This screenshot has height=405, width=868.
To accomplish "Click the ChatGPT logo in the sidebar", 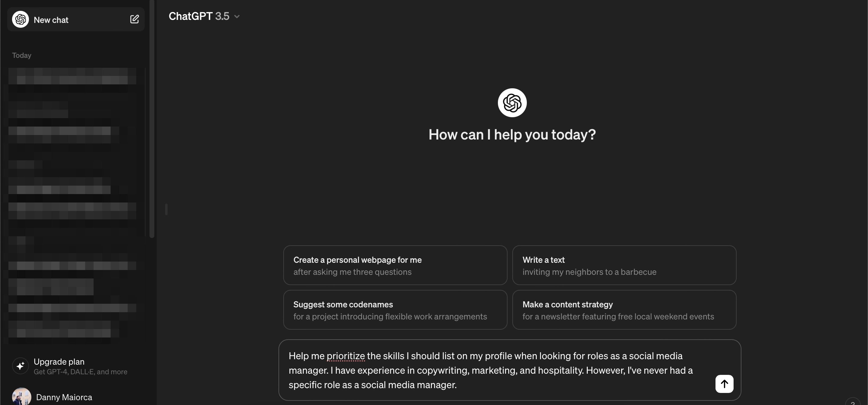I will click(x=20, y=19).
